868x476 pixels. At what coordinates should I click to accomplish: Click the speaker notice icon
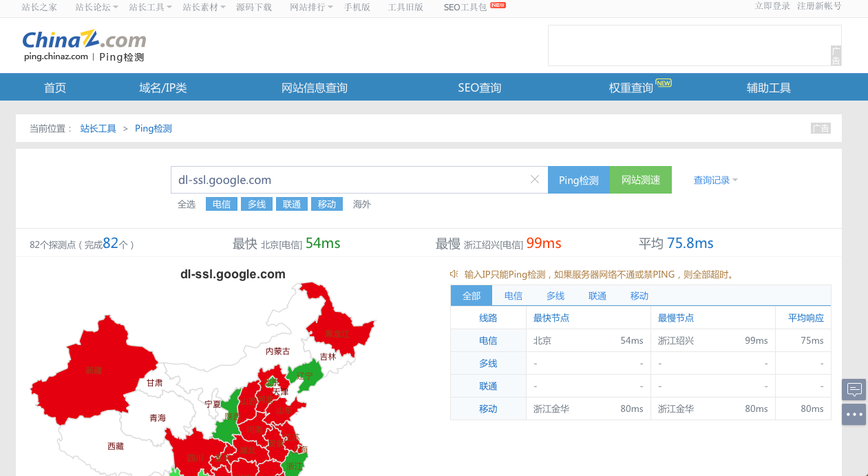(x=454, y=274)
